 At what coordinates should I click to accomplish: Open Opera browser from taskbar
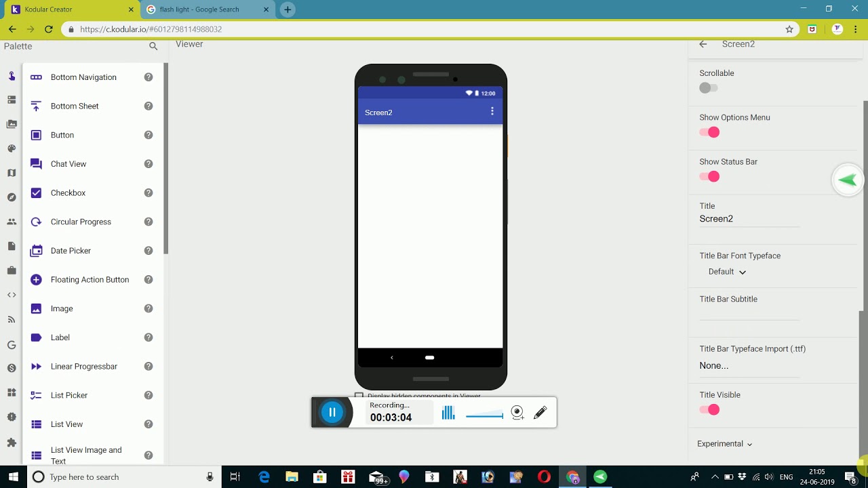(x=544, y=476)
